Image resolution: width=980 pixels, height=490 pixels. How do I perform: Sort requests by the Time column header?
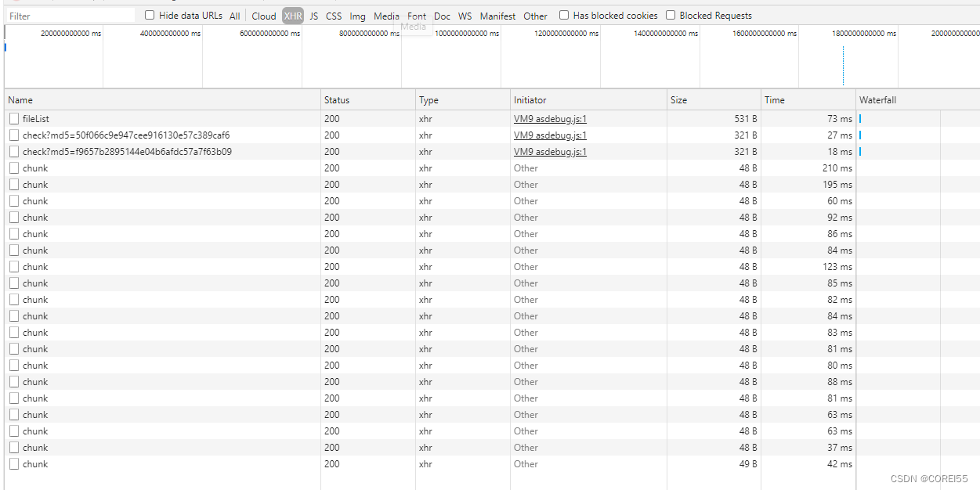click(x=808, y=100)
